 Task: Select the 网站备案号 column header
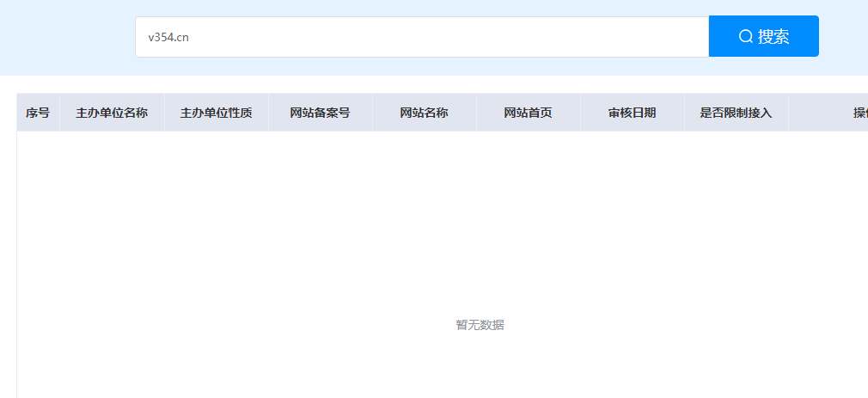[x=320, y=113]
